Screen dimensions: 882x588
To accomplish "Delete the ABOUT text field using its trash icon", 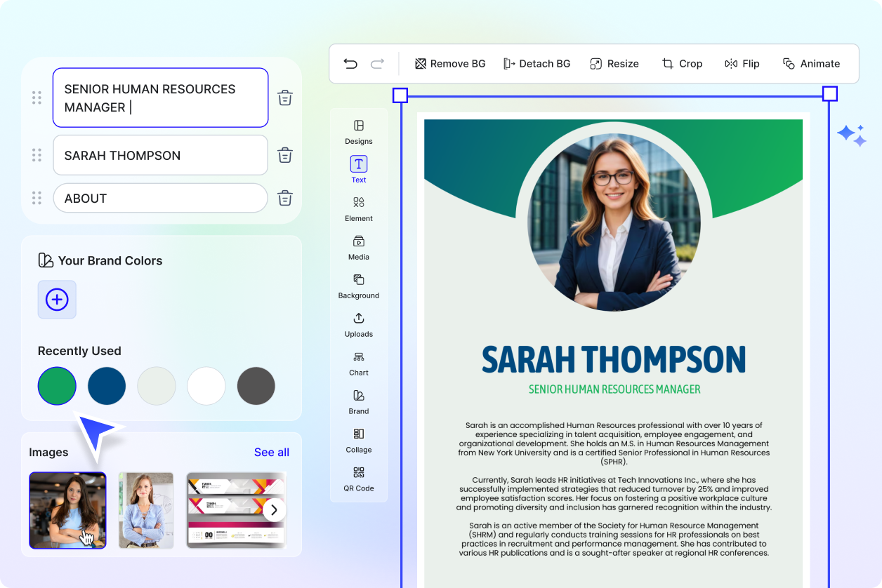I will tap(284, 198).
